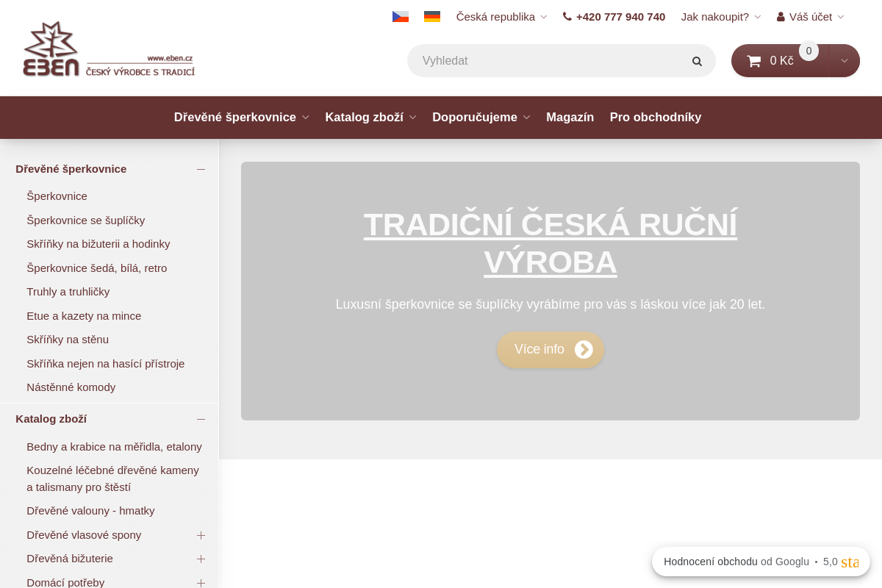Expand Dřevěné vlasové spony subcategories
Image resolution: width=882 pixels, height=588 pixels.
201,535
